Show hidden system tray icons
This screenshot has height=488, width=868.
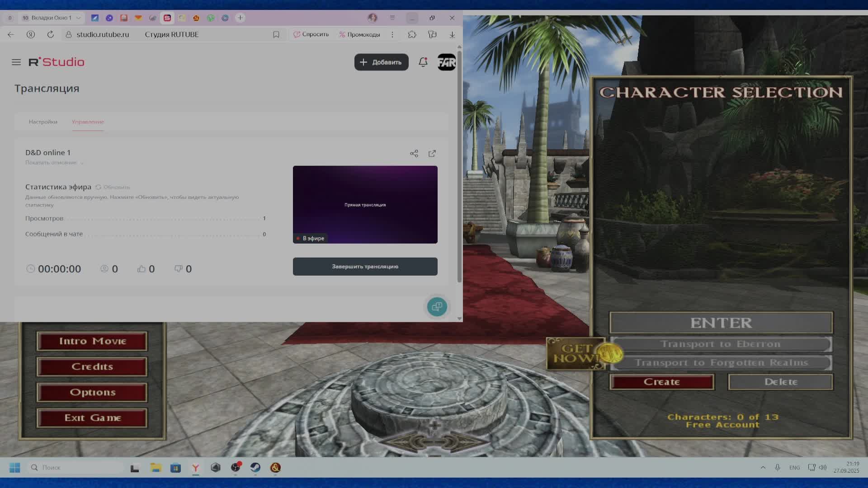point(763,468)
